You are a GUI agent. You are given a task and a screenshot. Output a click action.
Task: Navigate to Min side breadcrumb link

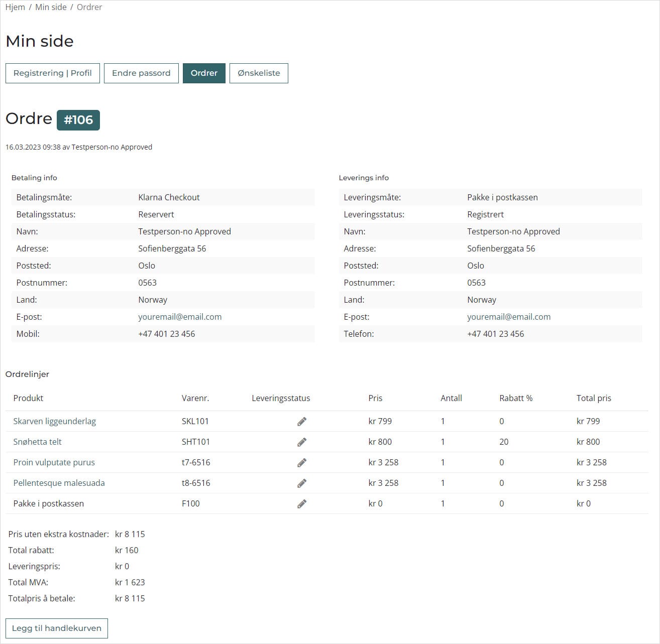point(51,7)
